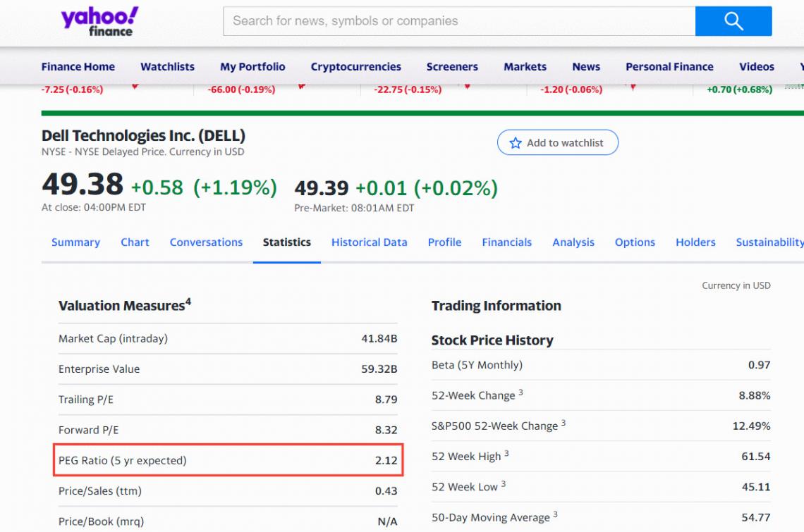The width and height of the screenshot is (804, 532).
Task: Open the Watchlists menu item
Action: [167, 67]
